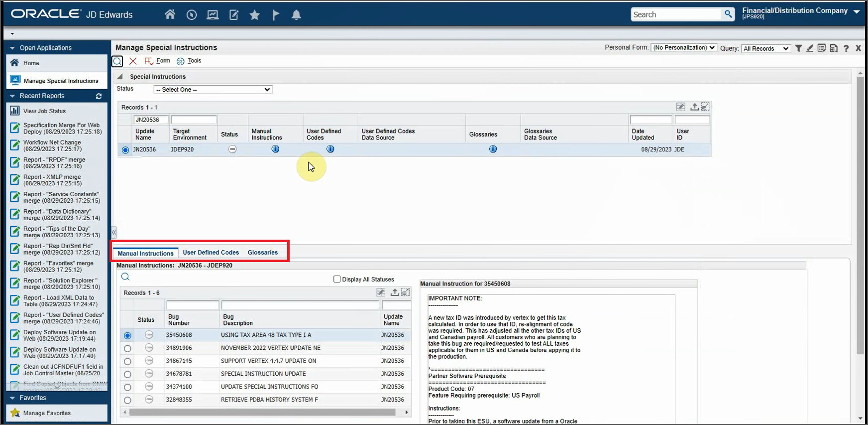The height and width of the screenshot is (425, 868).
Task: Maximize the Manual Instructions grid
Action: pyautogui.click(x=406, y=292)
